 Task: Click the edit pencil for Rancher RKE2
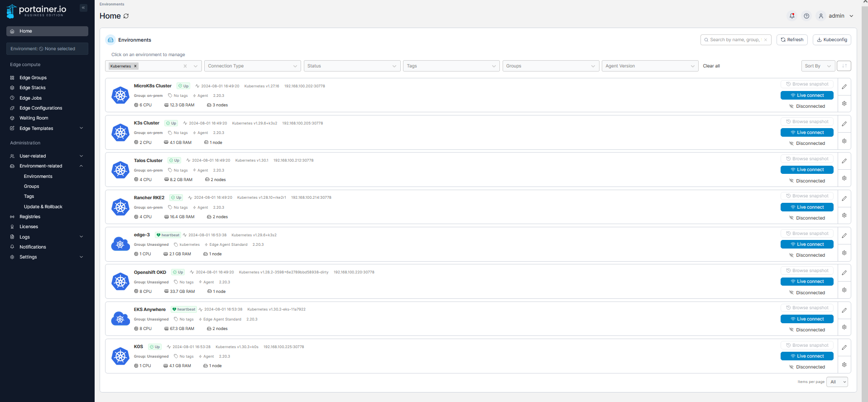(x=844, y=198)
